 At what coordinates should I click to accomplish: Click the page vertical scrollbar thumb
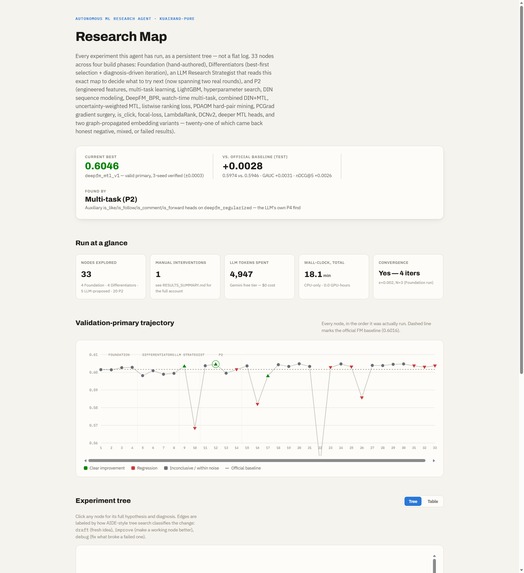(521, 189)
